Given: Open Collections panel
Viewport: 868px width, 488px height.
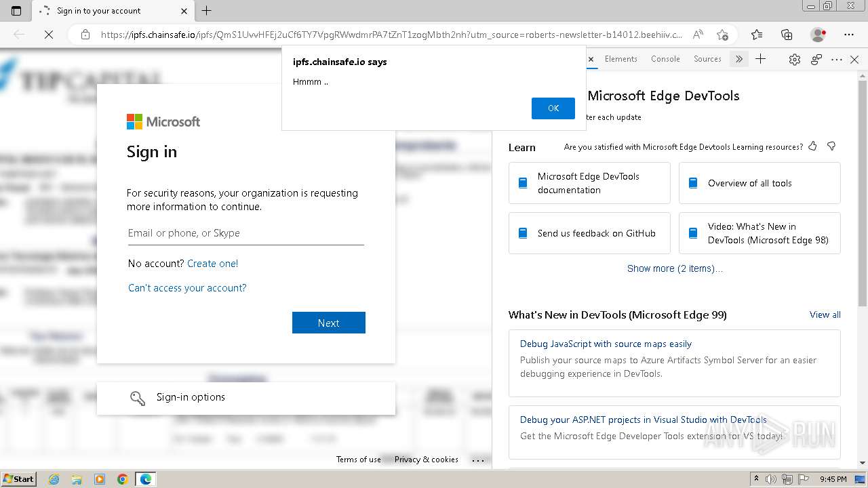Looking at the screenshot, I should pos(787,35).
